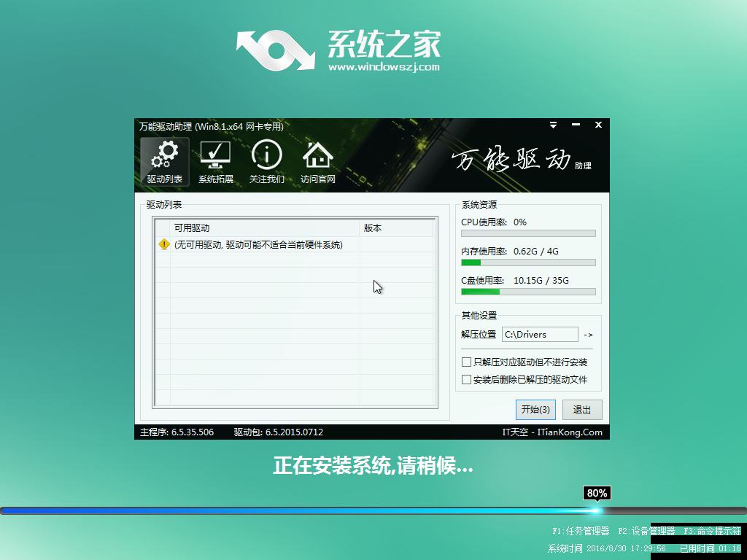Click the 0.62G / 4G memory value
This screenshot has height=560, width=747.
coord(536,252)
